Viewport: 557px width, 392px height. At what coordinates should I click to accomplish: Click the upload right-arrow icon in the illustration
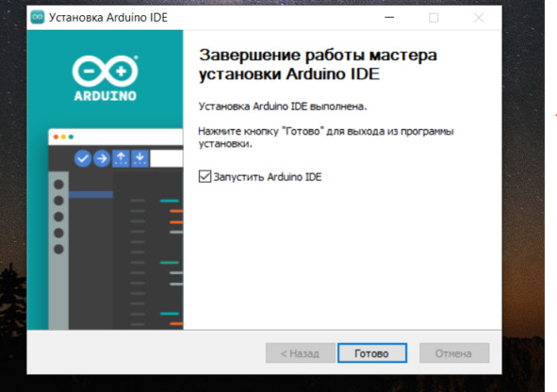(x=102, y=158)
